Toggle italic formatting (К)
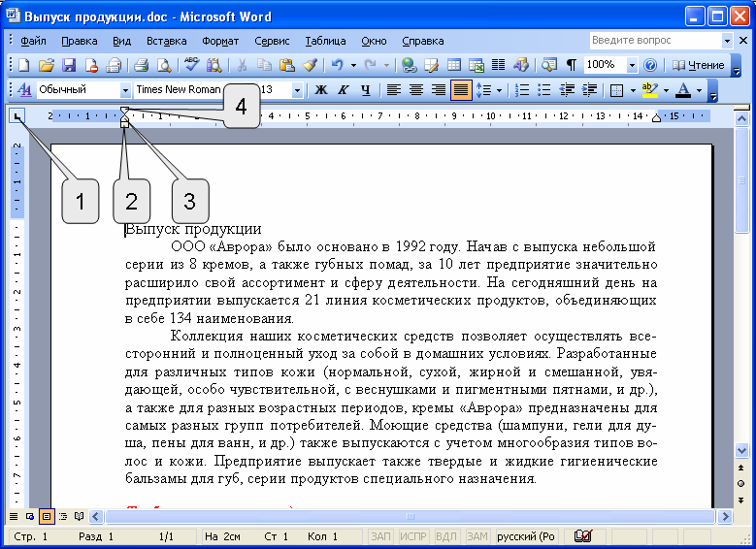Viewport: 756px width, 549px height. point(344,89)
